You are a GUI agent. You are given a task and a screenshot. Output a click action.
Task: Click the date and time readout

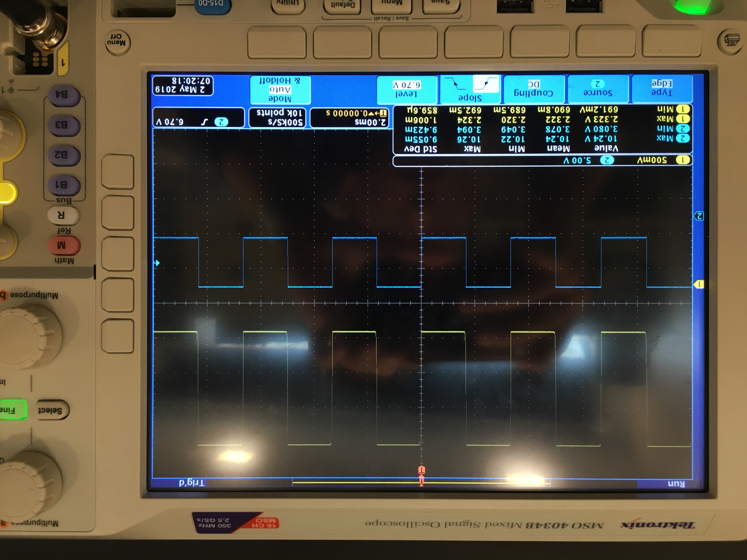(183, 85)
